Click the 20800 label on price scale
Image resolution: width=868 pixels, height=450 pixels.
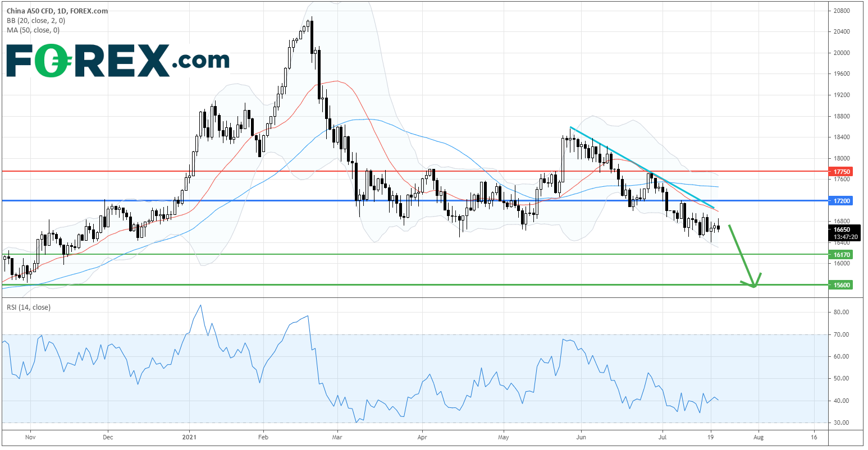coord(840,11)
